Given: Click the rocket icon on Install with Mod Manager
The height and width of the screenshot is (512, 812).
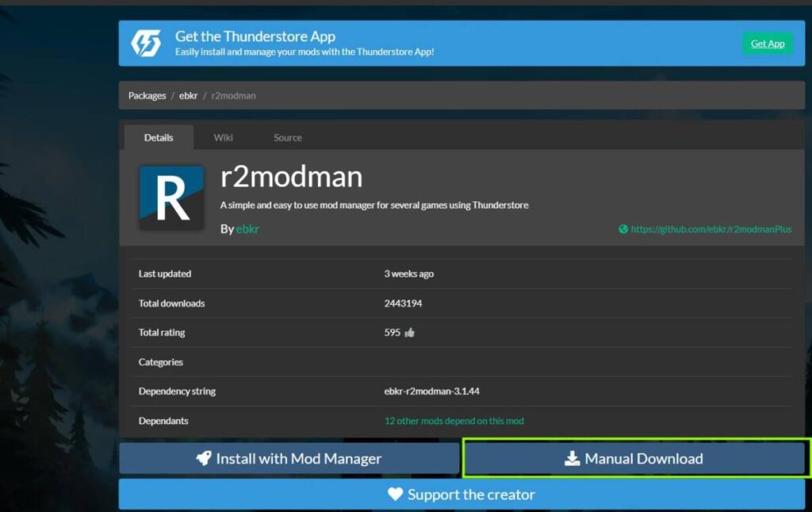Looking at the screenshot, I should [204, 458].
